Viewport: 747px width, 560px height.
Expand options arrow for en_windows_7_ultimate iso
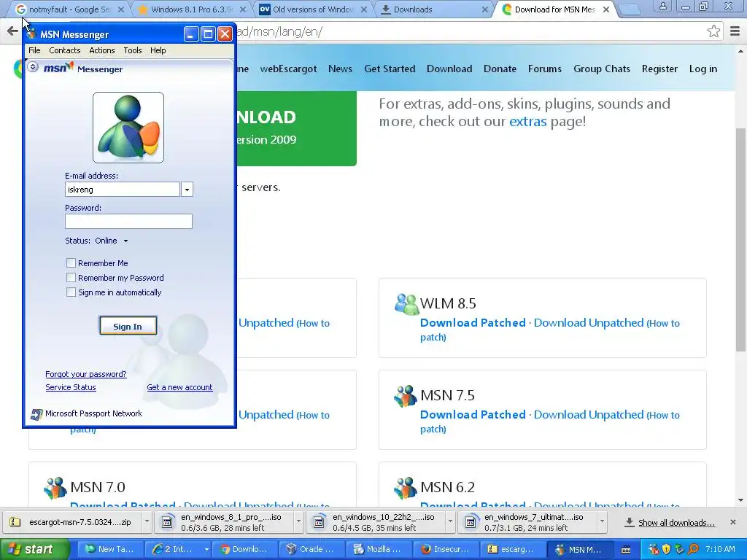[x=602, y=522]
